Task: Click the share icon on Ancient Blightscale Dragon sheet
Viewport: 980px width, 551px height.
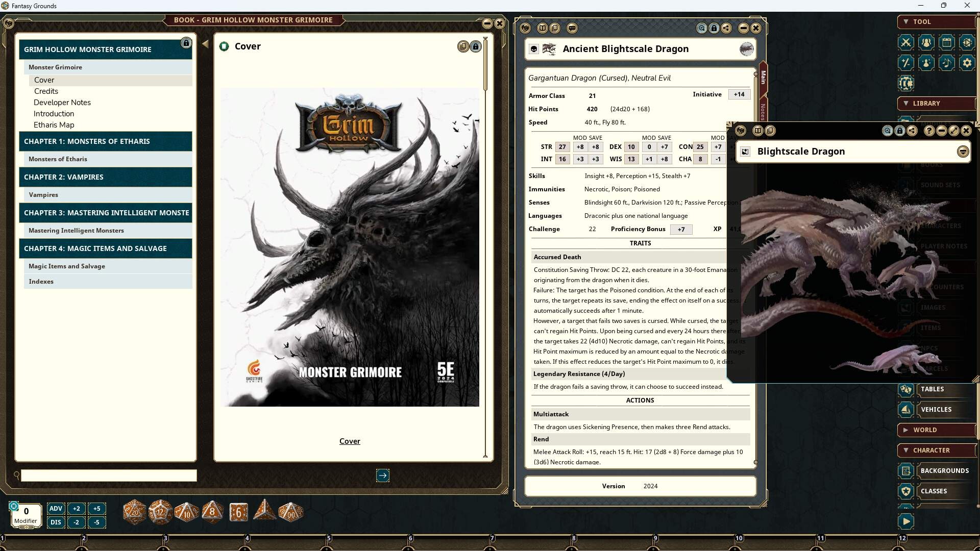Action: tap(726, 29)
